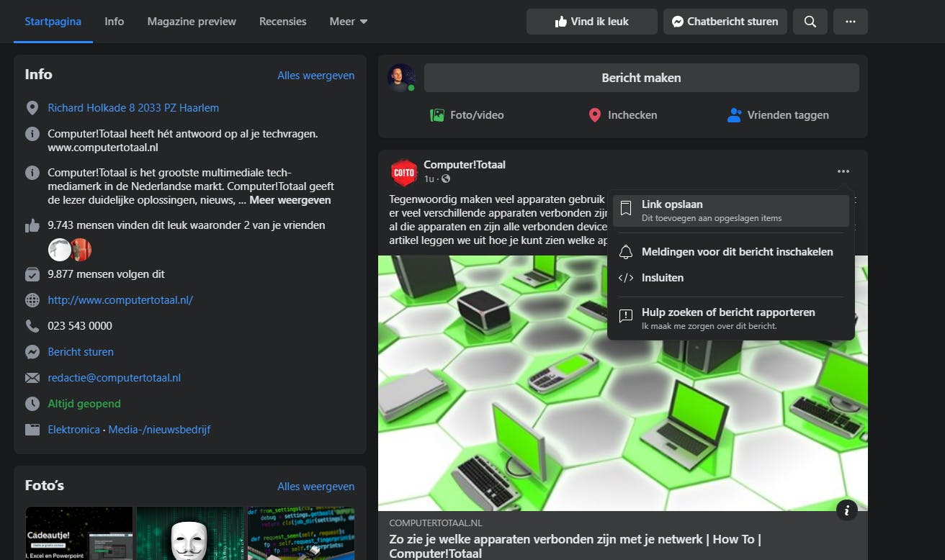Click the Chatbericht sturen button

coord(725,22)
